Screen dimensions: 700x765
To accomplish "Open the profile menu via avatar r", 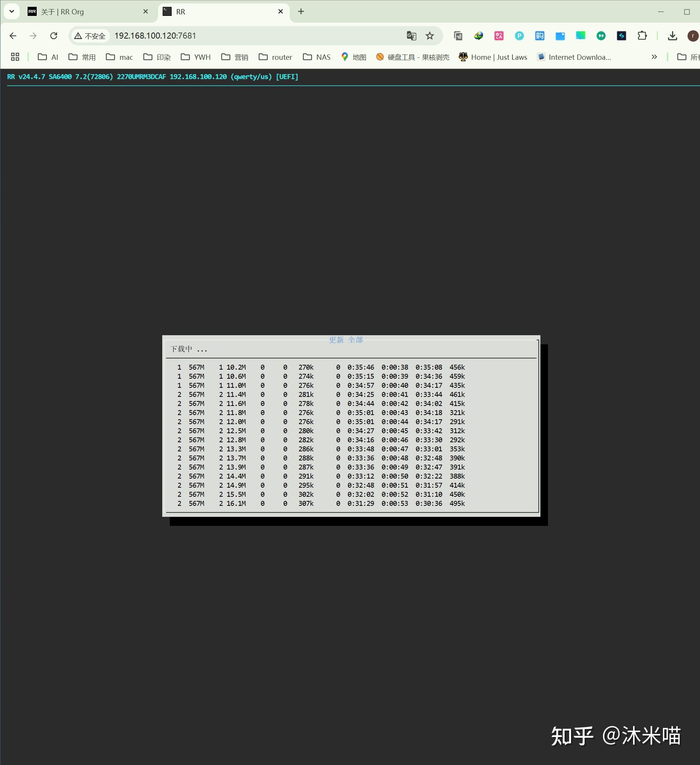I will click(x=693, y=36).
